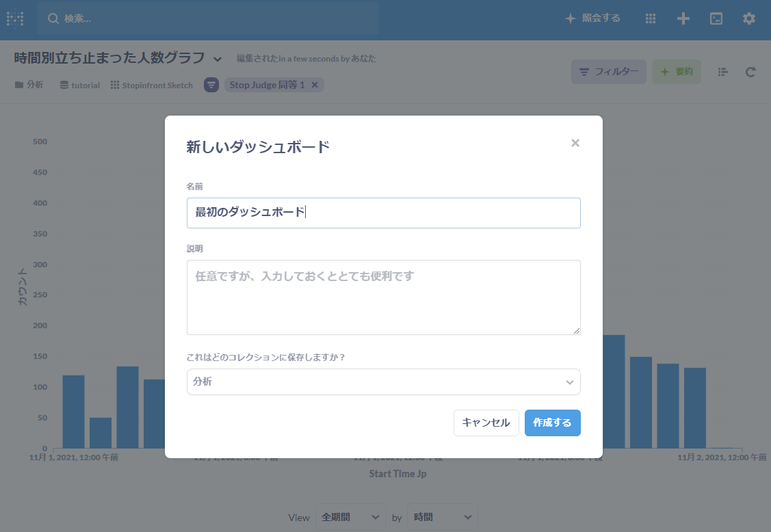Open the settings gear icon
The height and width of the screenshot is (532, 771).
click(749, 18)
